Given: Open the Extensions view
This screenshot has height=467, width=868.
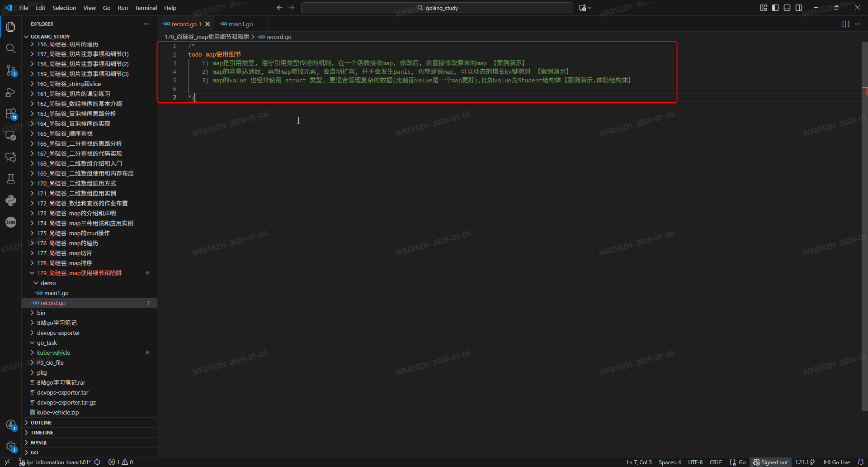Looking at the screenshot, I should pyautogui.click(x=11, y=114).
